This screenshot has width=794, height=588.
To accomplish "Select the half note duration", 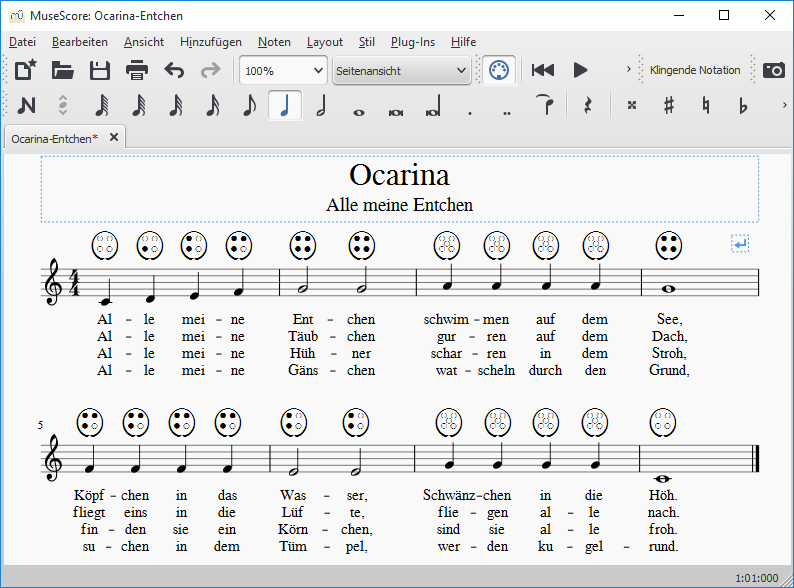I will pyautogui.click(x=322, y=105).
